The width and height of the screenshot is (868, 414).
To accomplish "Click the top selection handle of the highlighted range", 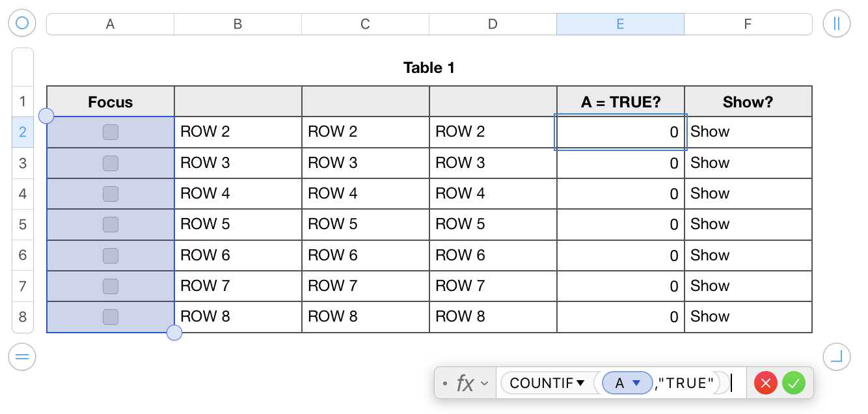I will pos(46,115).
